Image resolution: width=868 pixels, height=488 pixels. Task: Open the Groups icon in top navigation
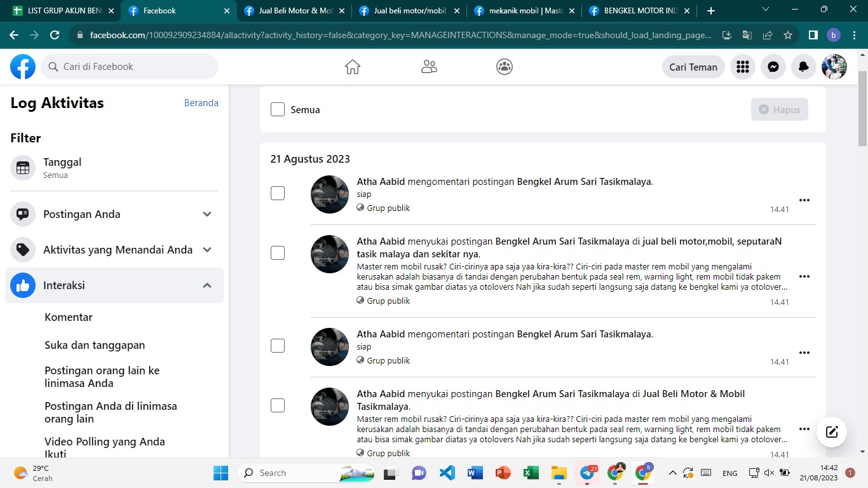coord(505,67)
